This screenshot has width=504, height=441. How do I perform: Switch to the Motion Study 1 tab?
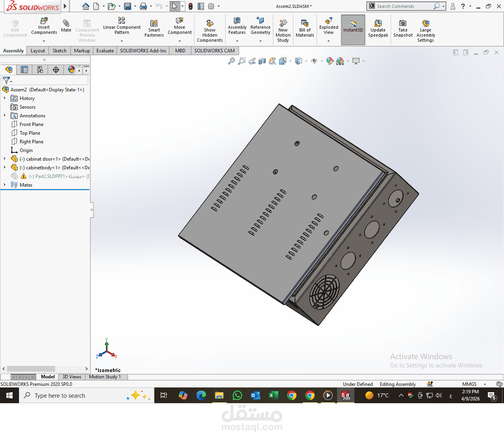point(105,377)
